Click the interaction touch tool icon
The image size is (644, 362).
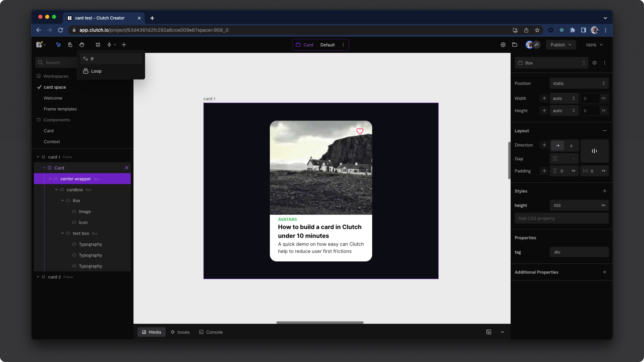tap(70, 45)
